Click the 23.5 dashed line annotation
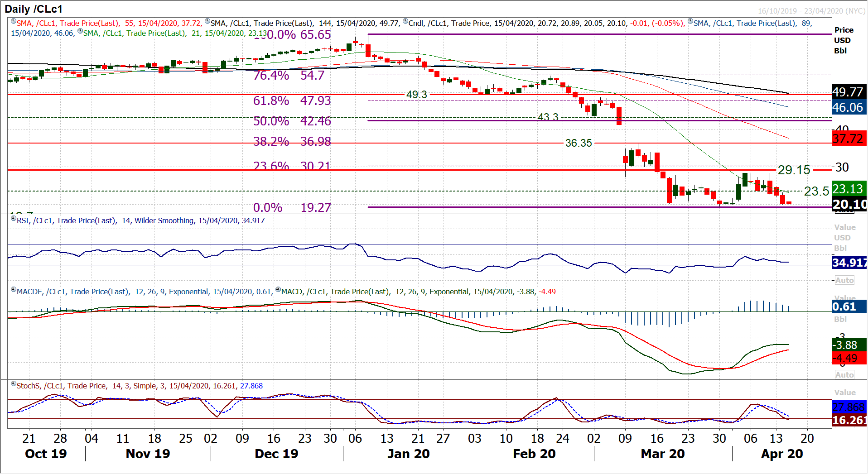The height and width of the screenshot is (474, 868). pos(817,192)
